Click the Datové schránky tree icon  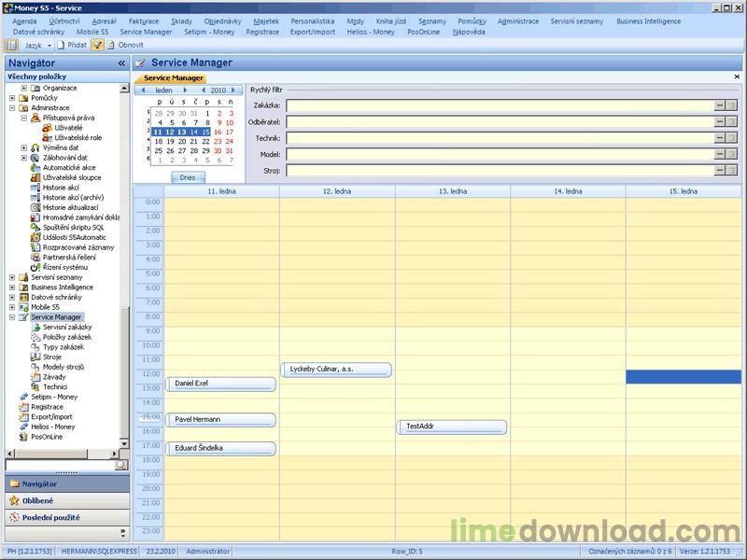click(23, 297)
